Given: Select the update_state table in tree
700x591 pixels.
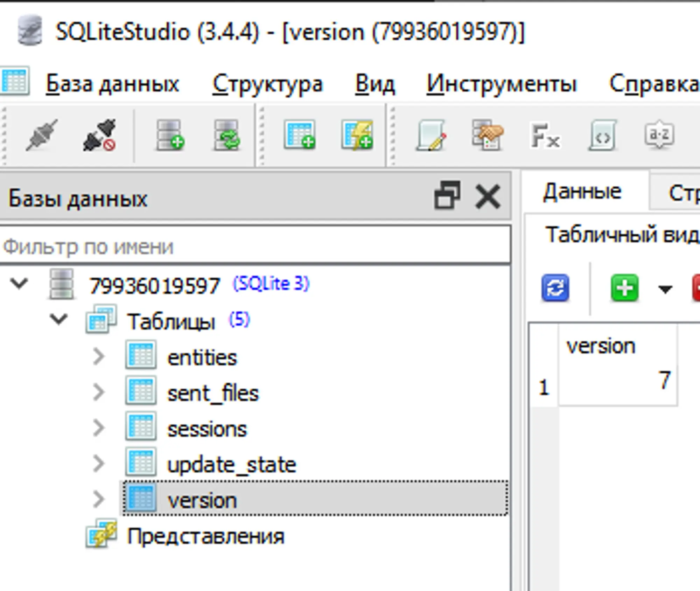Looking at the screenshot, I should [232, 465].
